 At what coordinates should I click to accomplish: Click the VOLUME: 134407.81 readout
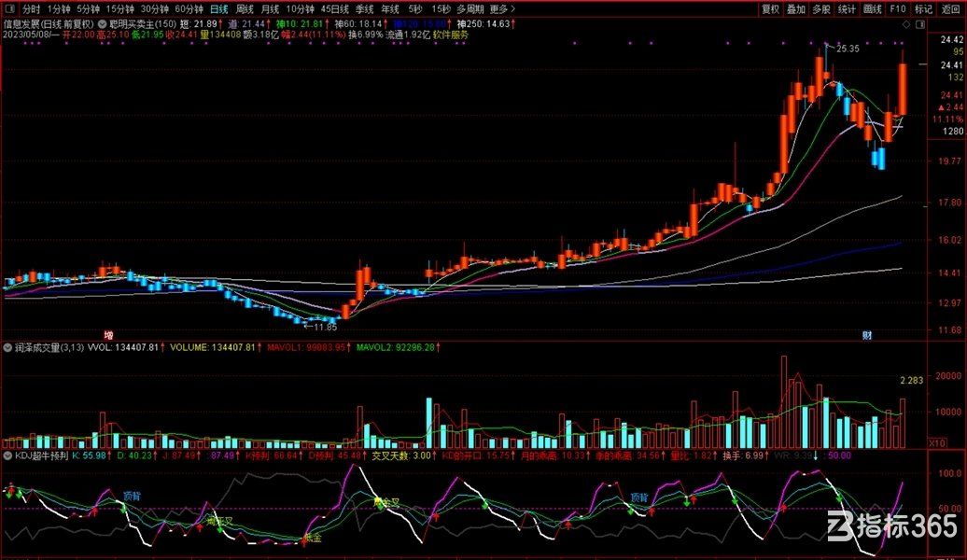(212, 348)
